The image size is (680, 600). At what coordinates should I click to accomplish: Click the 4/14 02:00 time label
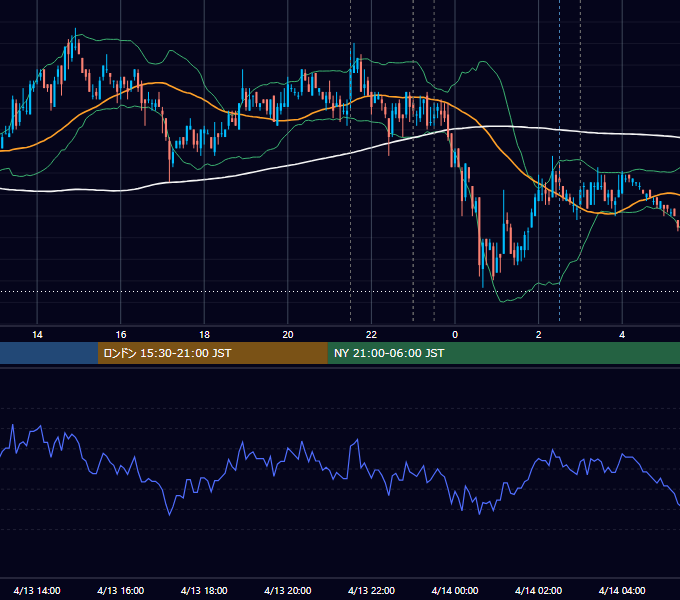pos(538,590)
